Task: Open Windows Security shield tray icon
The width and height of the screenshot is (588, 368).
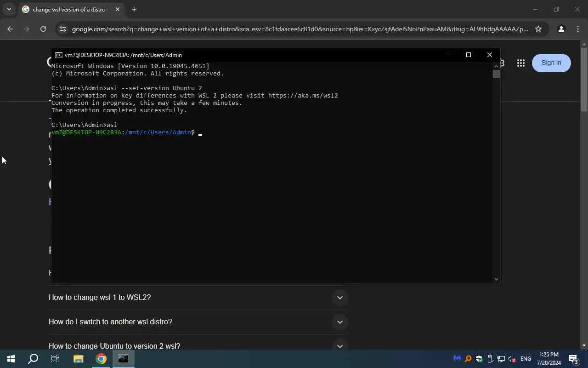Action: click(x=479, y=359)
